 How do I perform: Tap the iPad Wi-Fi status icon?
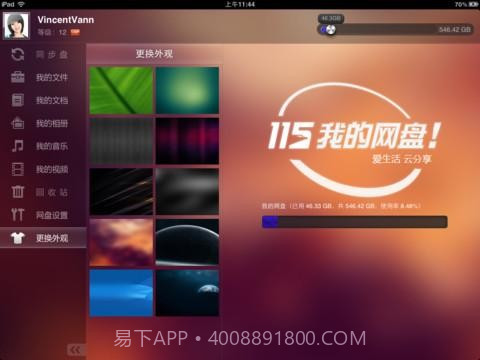coord(21,4)
